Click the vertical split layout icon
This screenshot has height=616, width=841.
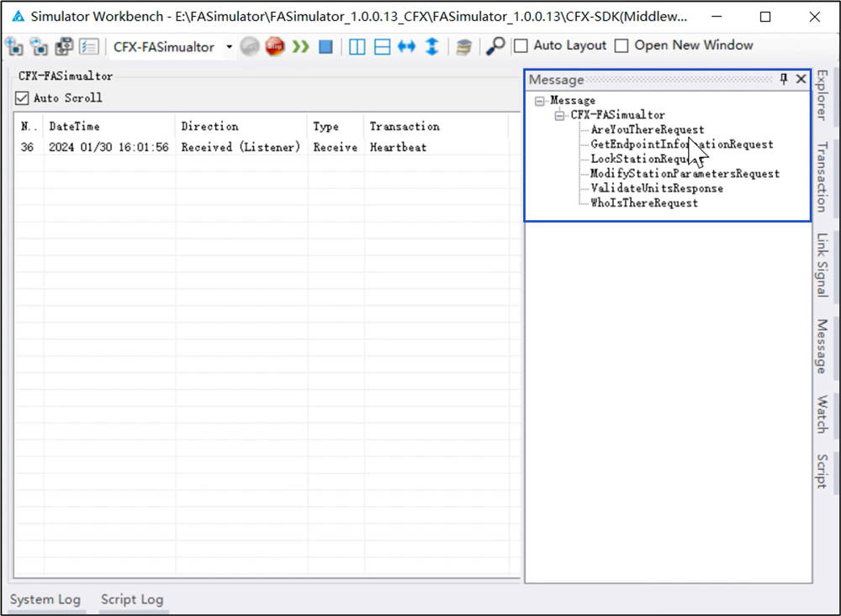(x=357, y=47)
